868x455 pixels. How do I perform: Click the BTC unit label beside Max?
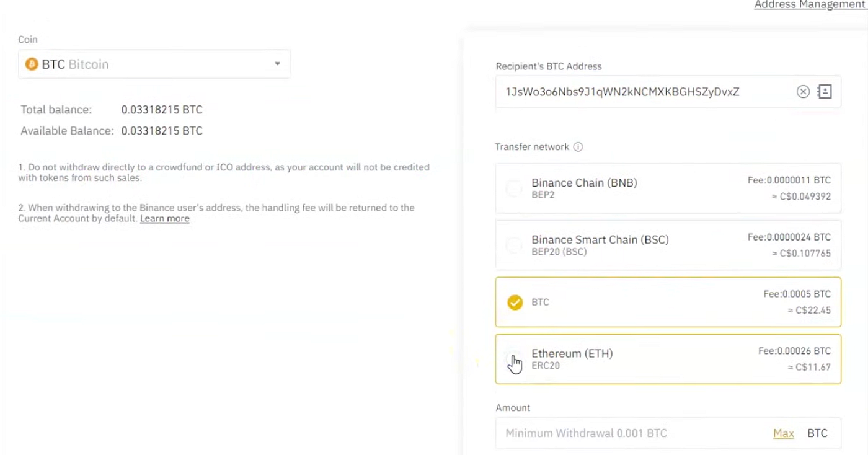pos(817,433)
